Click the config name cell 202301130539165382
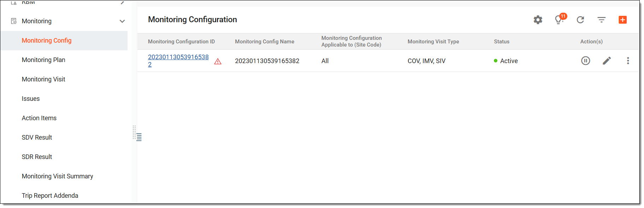644x208 pixels. 267,61
